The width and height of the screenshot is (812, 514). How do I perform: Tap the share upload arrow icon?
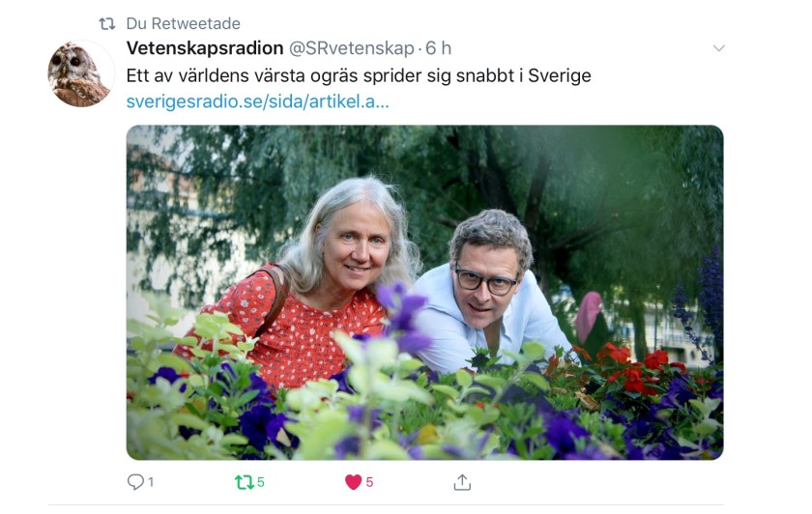(x=462, y=482)
